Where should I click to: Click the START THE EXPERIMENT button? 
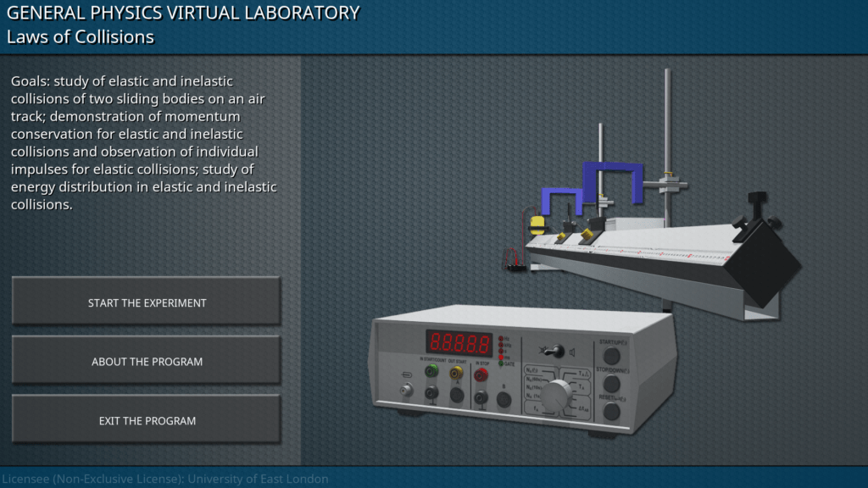(146, 302)
